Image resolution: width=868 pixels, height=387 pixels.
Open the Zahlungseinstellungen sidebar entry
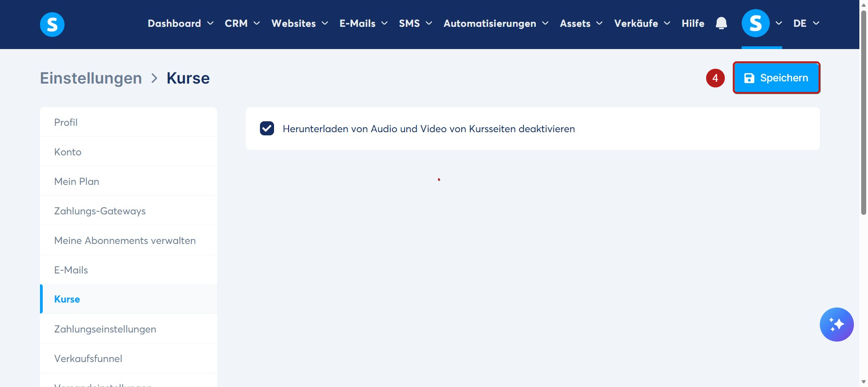[129, 329]
